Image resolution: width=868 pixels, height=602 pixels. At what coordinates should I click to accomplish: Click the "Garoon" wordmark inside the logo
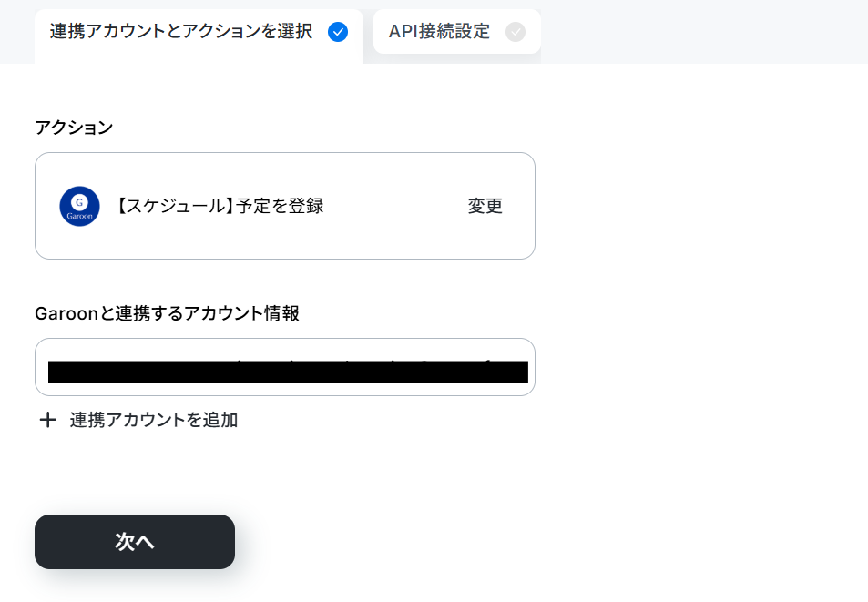[80, 217]
